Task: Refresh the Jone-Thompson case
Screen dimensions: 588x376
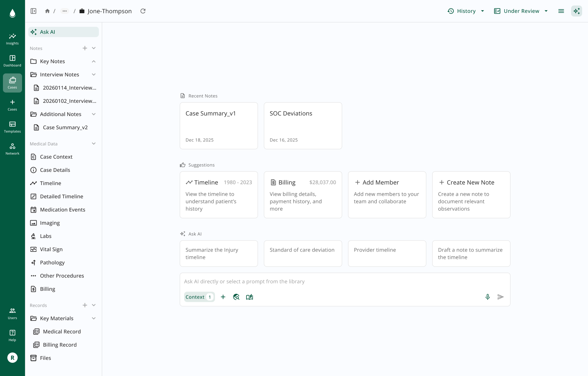Action: pos(143,11)
